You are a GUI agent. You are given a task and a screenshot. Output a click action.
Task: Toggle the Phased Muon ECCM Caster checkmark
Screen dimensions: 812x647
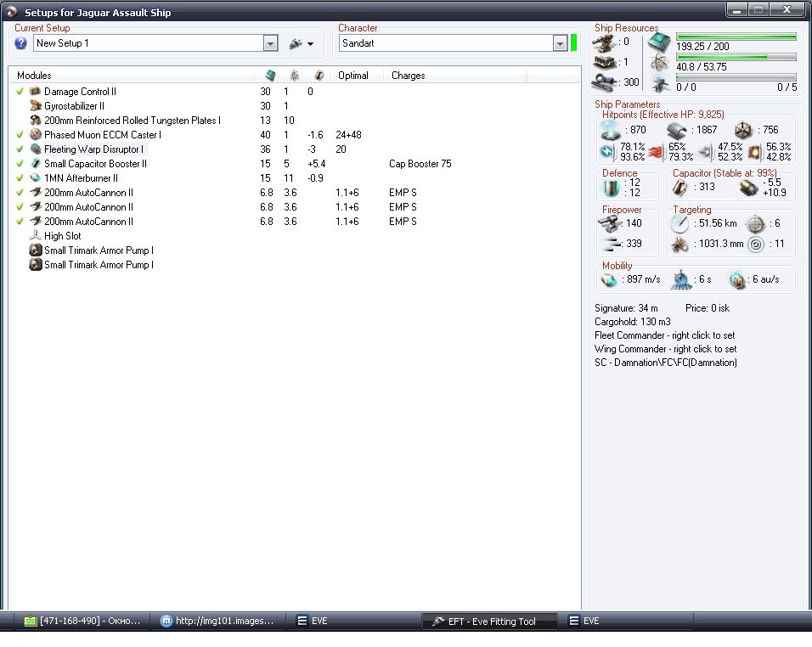(20, 135)
